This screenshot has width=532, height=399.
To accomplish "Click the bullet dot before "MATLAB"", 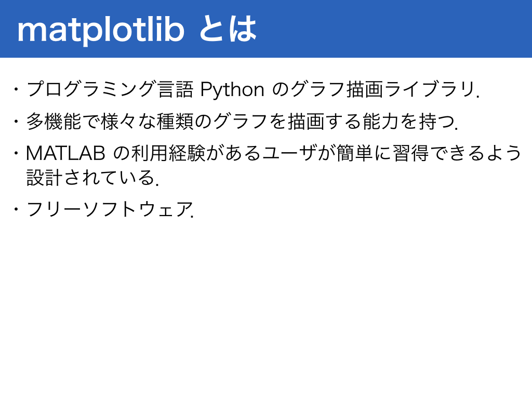I will [x=16, y=153].
